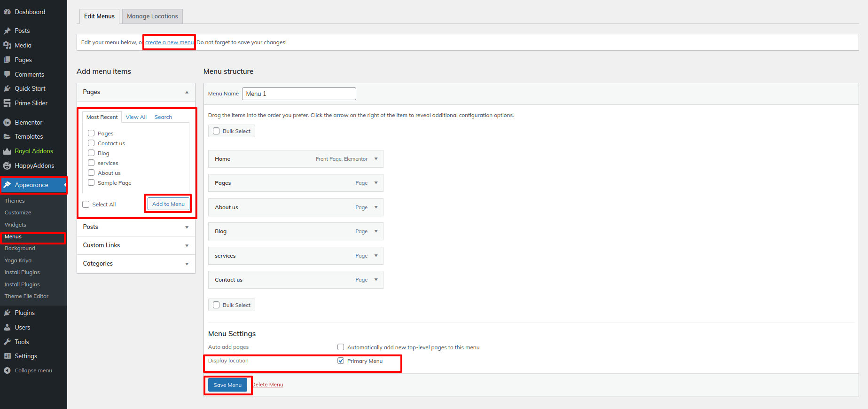Click the Elementor icon in sidebar
Image resolution: width=868 pixels, height=409 pixels.
(x=7, y=122)
